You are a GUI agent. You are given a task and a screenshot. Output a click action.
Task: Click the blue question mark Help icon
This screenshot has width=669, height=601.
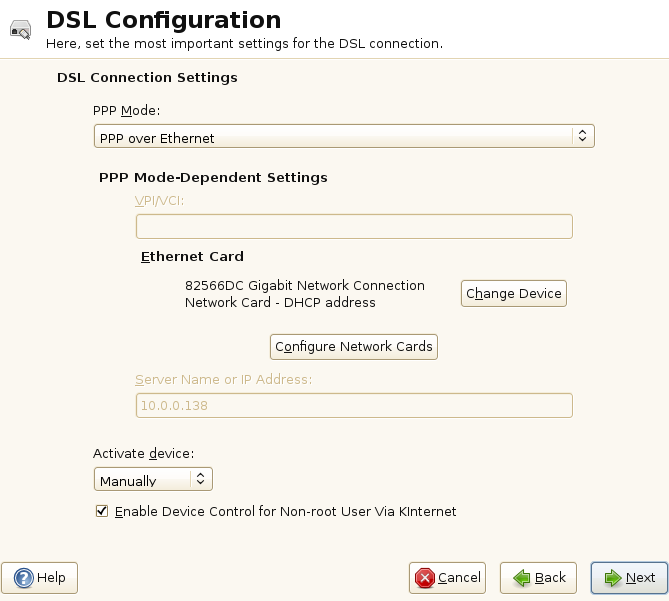tap(23, 578)
